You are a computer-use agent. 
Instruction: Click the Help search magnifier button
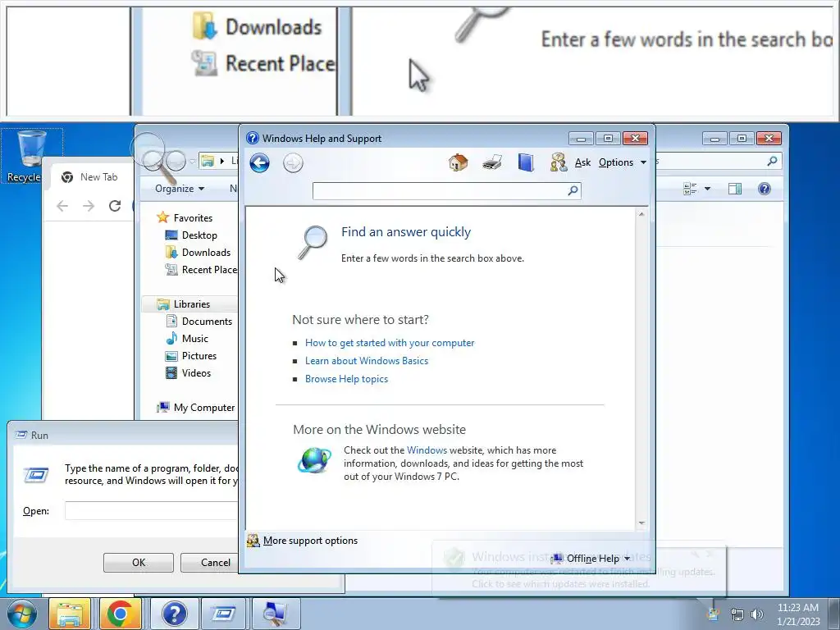pyautogui.click(x=573, y=190)
